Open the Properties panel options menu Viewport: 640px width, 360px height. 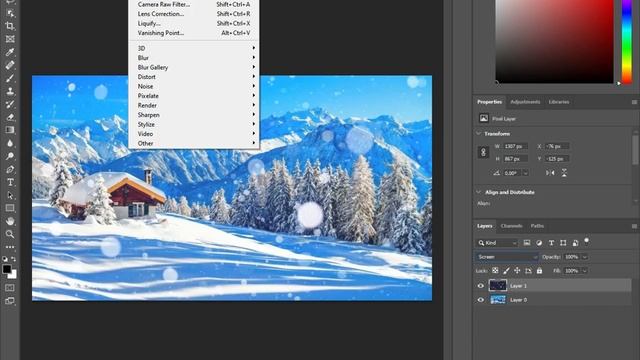point(634,102)
